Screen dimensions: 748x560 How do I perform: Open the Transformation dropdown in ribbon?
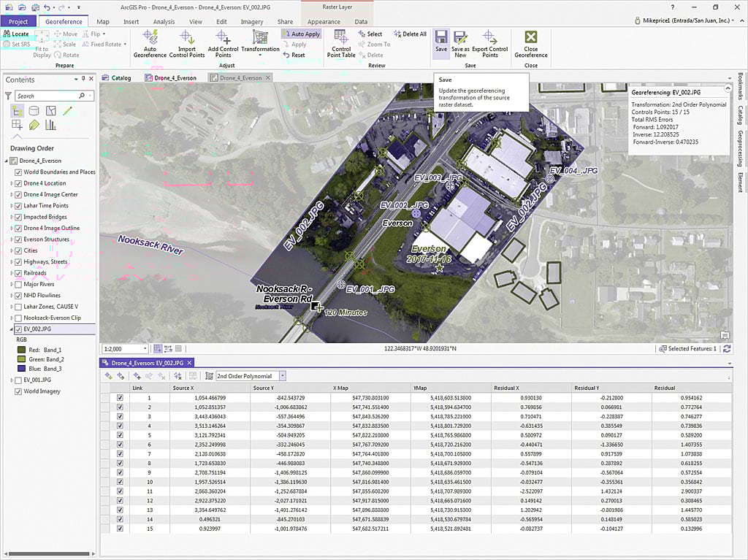point(260,44)
